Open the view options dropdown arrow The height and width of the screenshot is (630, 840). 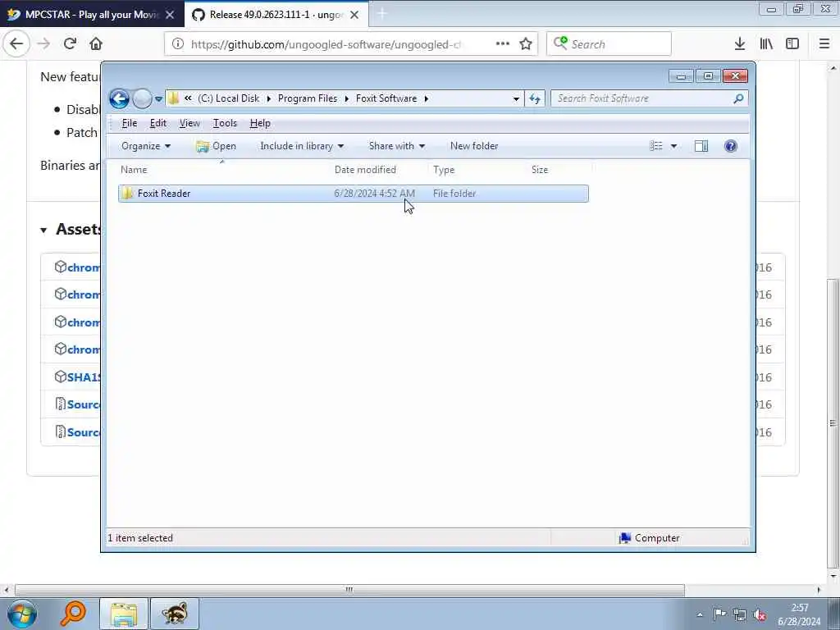tap(674, 146)
